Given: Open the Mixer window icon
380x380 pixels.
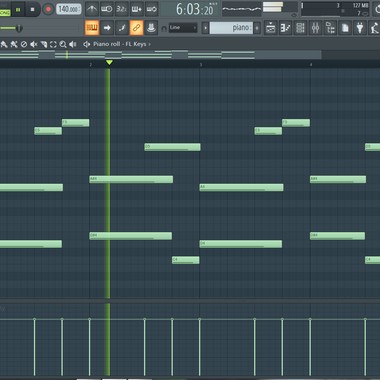Looking at the screenshot, I should [x=315, y=28].
